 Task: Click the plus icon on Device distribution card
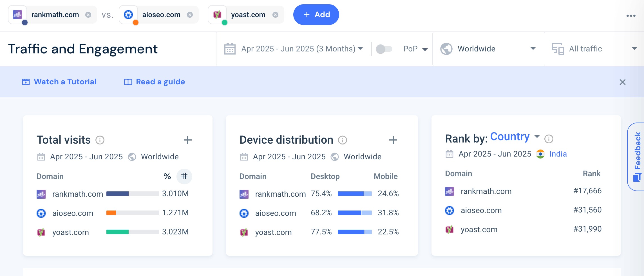[393, 140]
